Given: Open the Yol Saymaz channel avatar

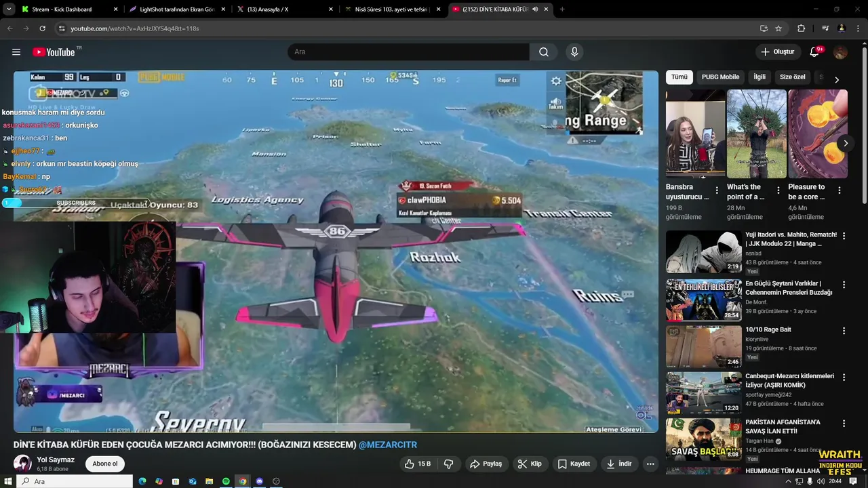Looking at the screenshot, I should pos(22,464).
